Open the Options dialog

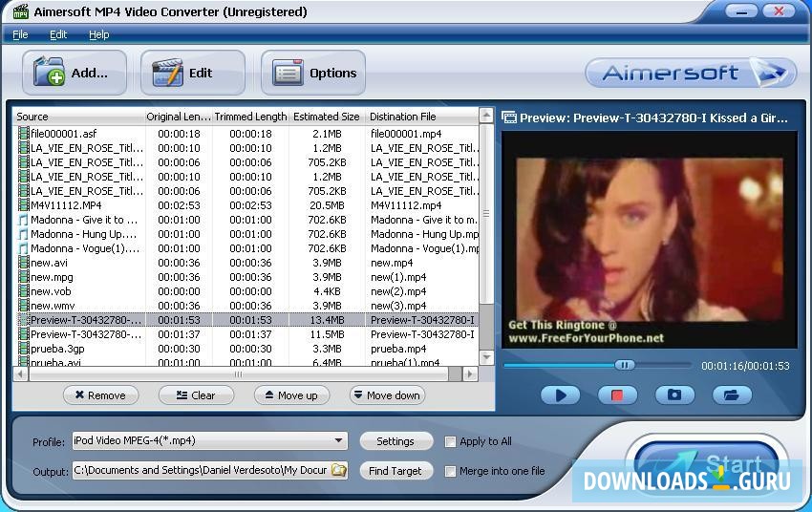tap(313, 73)
